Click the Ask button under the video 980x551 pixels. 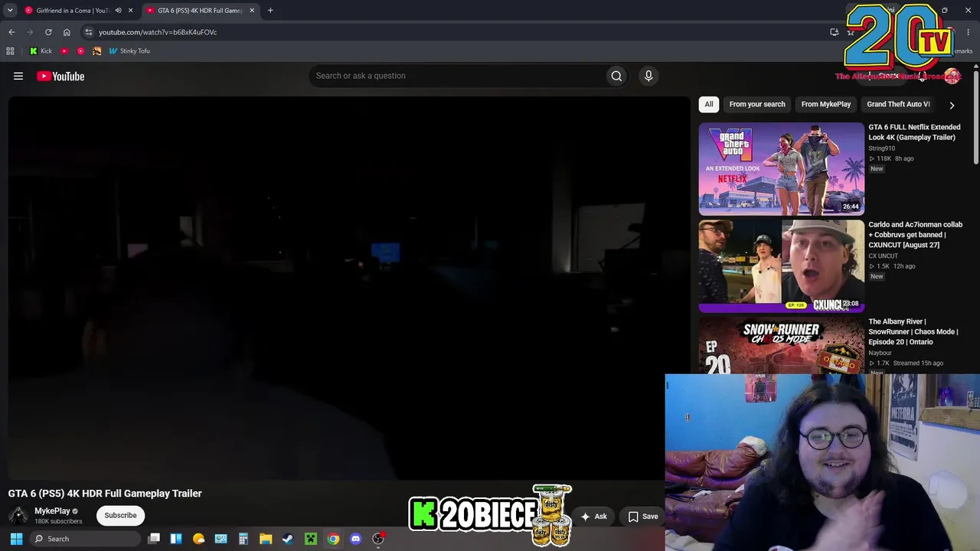593,517
